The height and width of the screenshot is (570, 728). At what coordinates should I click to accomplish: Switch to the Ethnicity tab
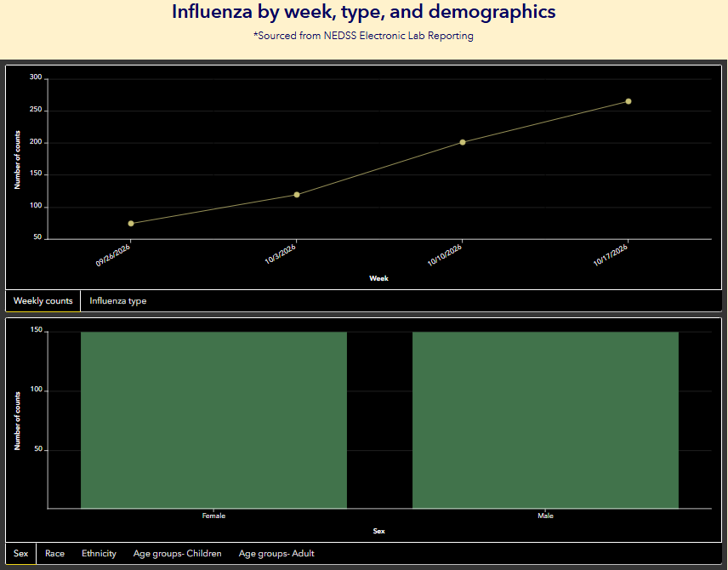99,553
